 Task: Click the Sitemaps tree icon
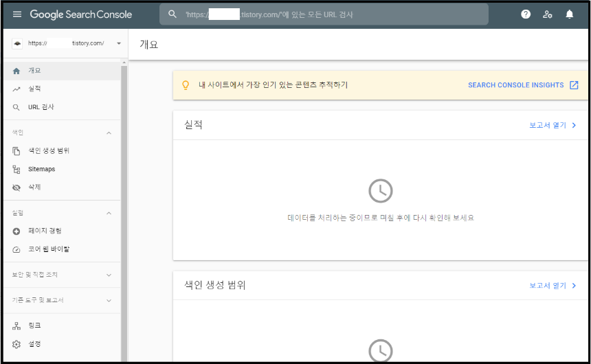(16, 169)
